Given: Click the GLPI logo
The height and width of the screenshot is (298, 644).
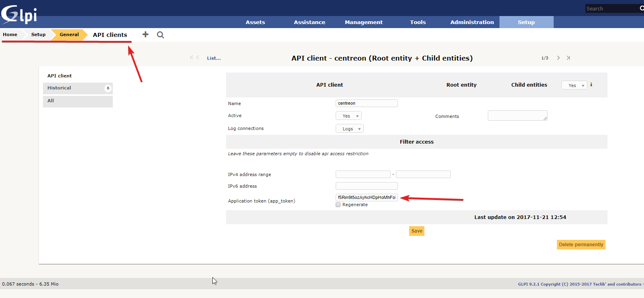Looking at the screenshot, I should click(x=19, y=14).
